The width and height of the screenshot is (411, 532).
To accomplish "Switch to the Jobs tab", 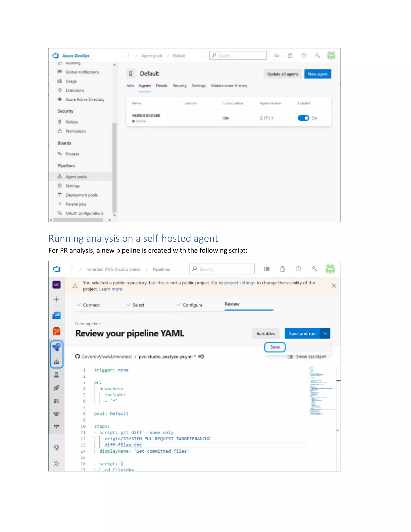I will tap(130, 86).
